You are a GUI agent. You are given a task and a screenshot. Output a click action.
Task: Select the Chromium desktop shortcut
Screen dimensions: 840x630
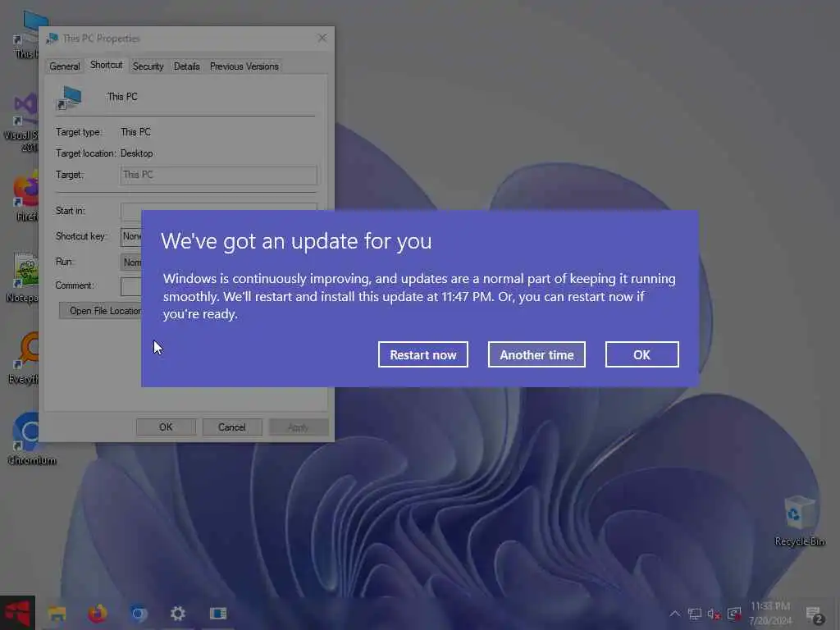[32, 438]
